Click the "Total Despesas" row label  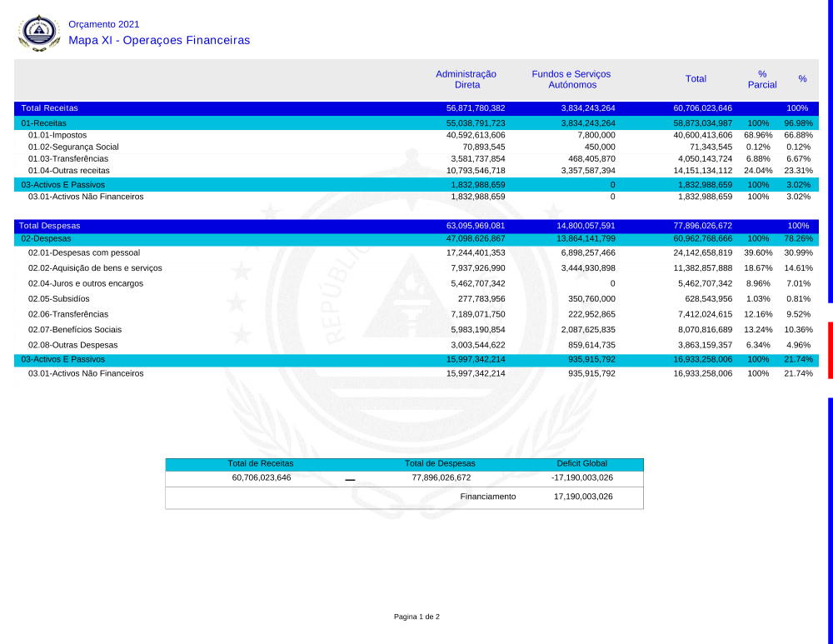tap(49, 226)
